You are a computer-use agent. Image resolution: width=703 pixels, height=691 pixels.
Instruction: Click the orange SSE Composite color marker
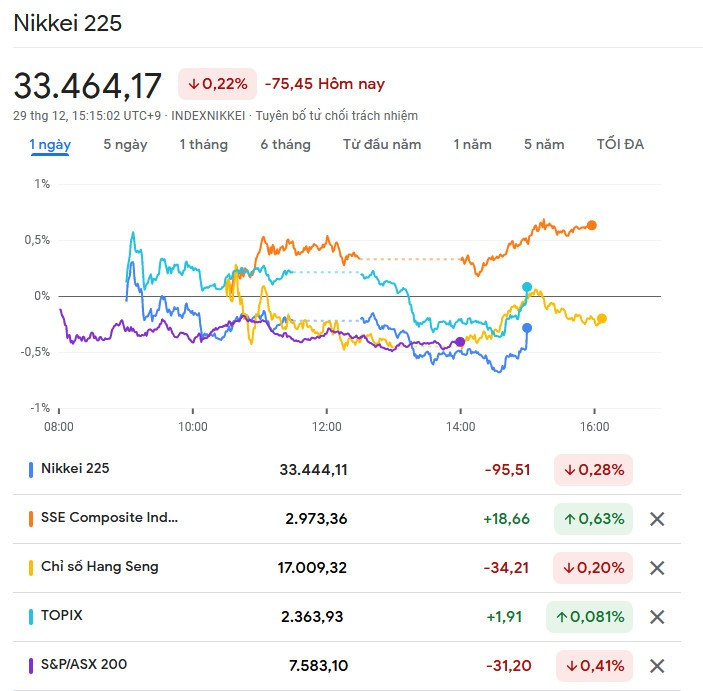coord(31,518)
